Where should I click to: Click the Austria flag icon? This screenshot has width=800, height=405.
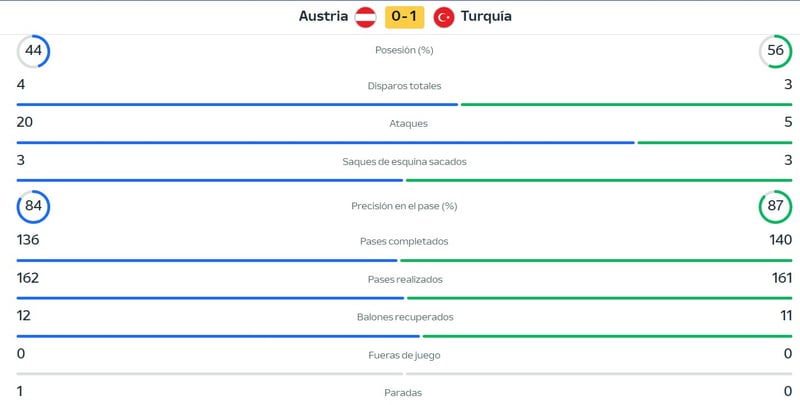click(x=366, y=17)
